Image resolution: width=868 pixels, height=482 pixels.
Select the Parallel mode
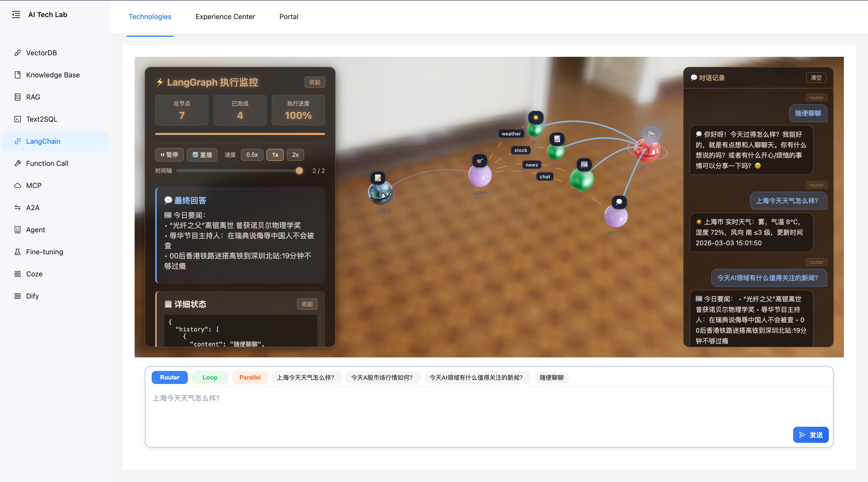(x=250, y=377)
